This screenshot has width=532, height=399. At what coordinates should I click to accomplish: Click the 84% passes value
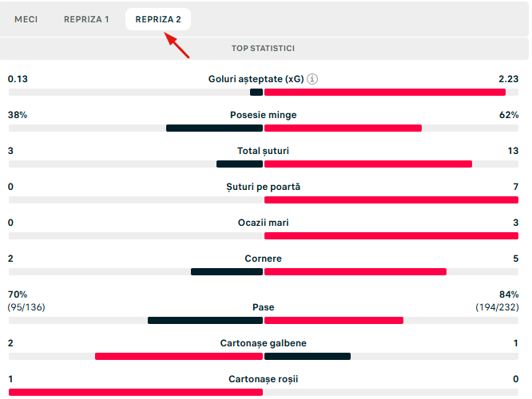[508, 294]
